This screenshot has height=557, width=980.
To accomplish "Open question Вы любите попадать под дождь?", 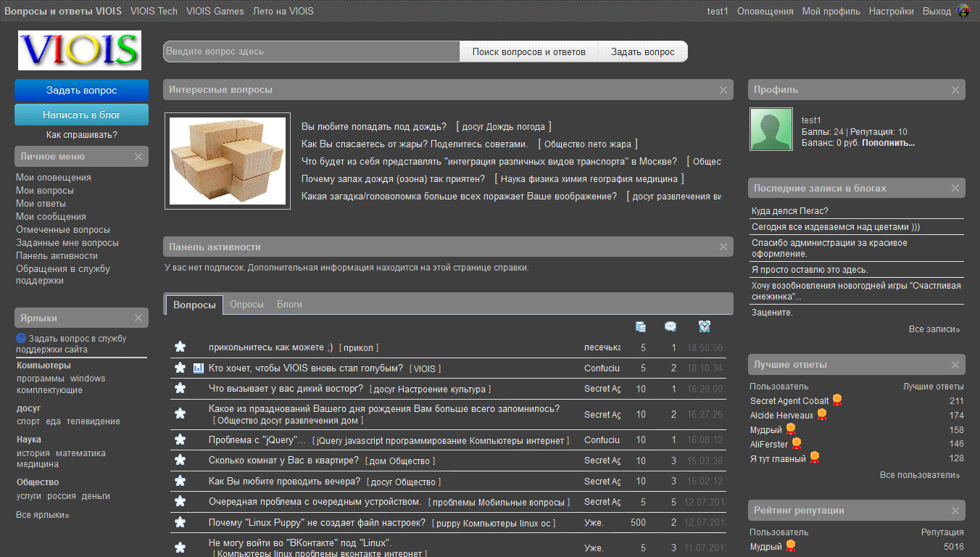I will 374,127.
